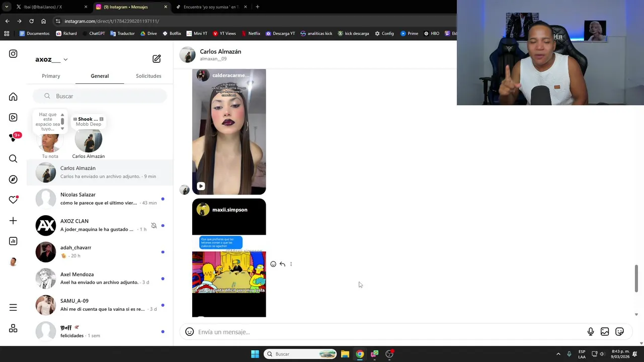Click the voice clip microphone icon
644x362 pixels.
(x=591, y=332)
